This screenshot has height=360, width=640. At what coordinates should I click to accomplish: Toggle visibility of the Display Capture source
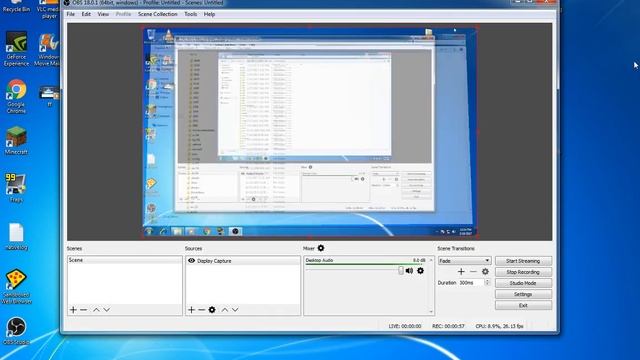[x=191, y=260]
